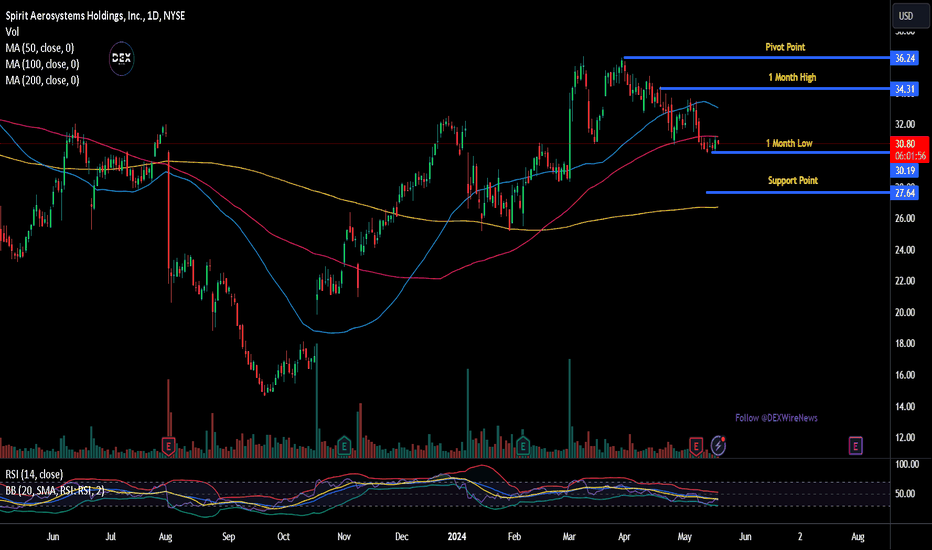Click the 32.00 price axis label
This screenshot has width=932, height=550.
[905, 124]
